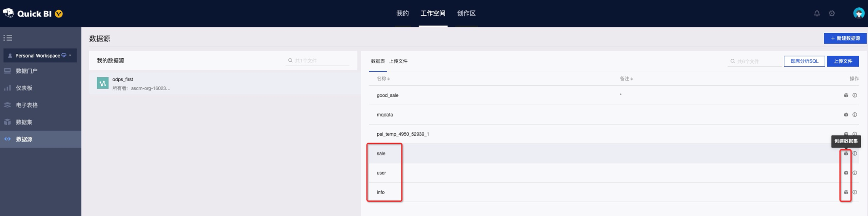Click the user table name
868x216 pixels.
[x=381, y=173]
